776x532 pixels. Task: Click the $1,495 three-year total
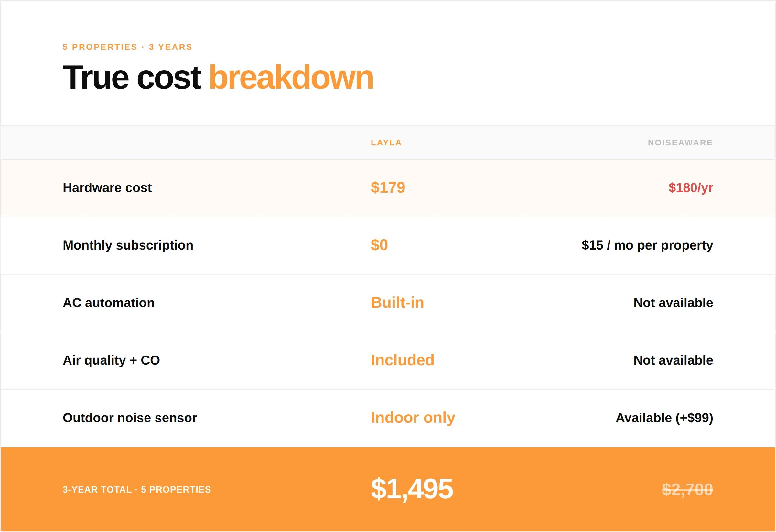click(x=412, y=489)
